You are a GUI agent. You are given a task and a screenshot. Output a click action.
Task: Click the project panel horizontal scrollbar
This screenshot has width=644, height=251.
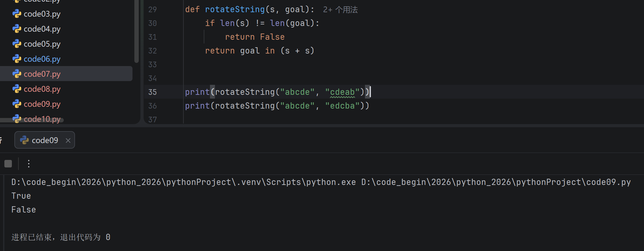32,120
